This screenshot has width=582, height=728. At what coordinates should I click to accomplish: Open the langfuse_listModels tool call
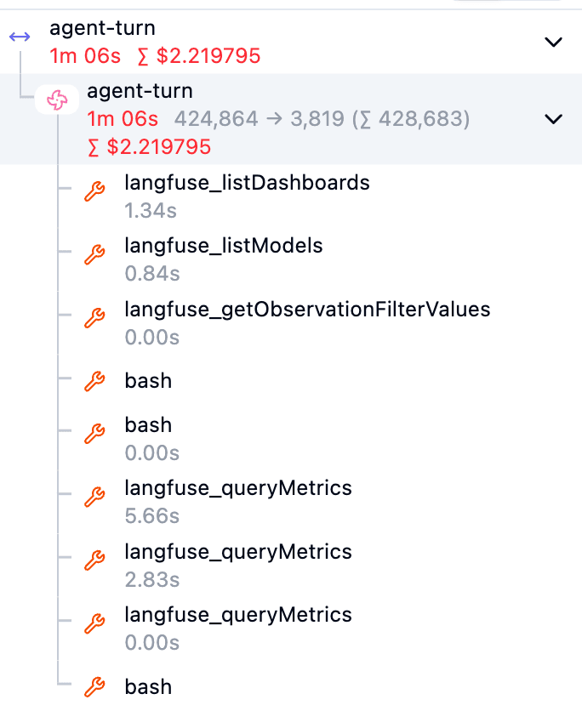point(224,246)
